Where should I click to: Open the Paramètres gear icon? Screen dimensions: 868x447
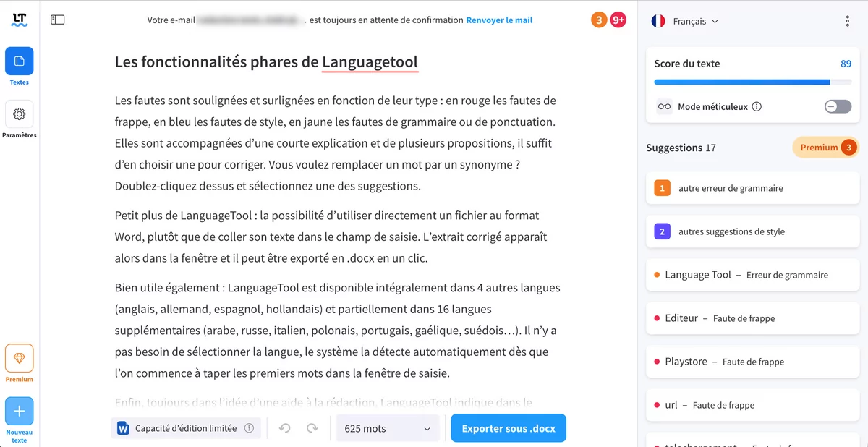[20, 114]
